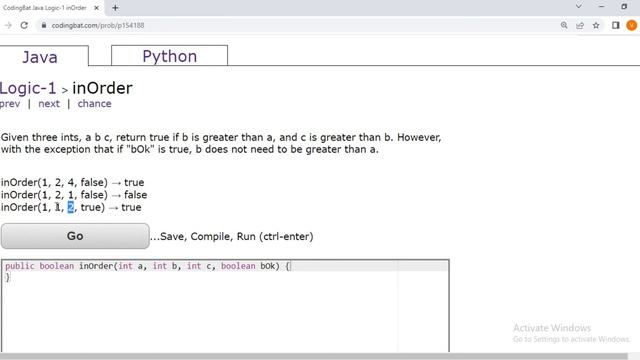Close the CodingBat inOrder browser tab
The width and height of the screenshot is (640, 360).
coord(96,8)
